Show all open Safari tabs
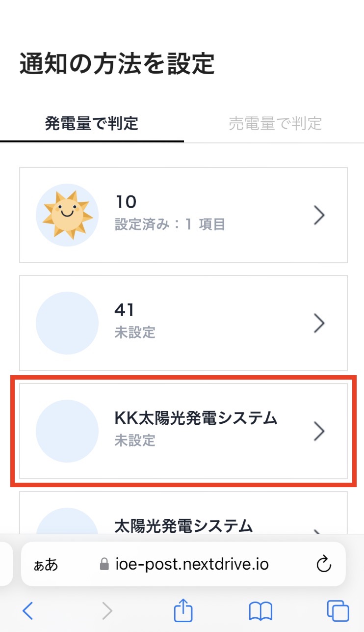 pyautogui.click(x=338, y=611)
